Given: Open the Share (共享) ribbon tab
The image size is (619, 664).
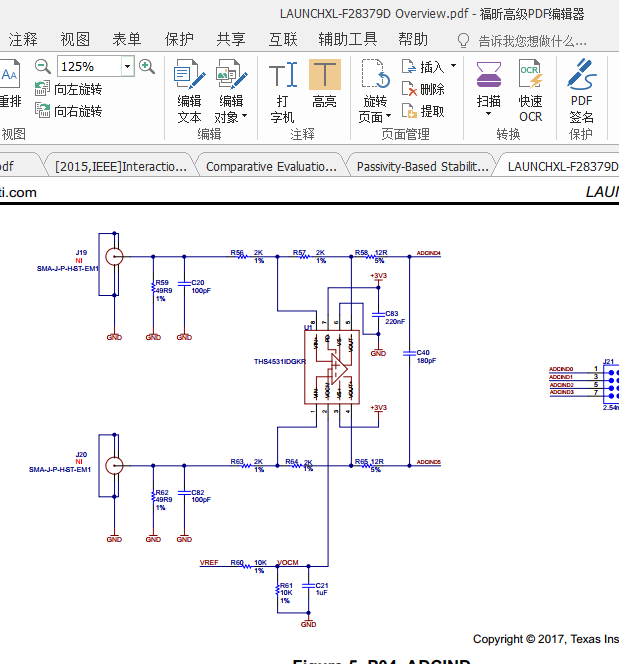Looking at the screenshot, I should 231,39.
